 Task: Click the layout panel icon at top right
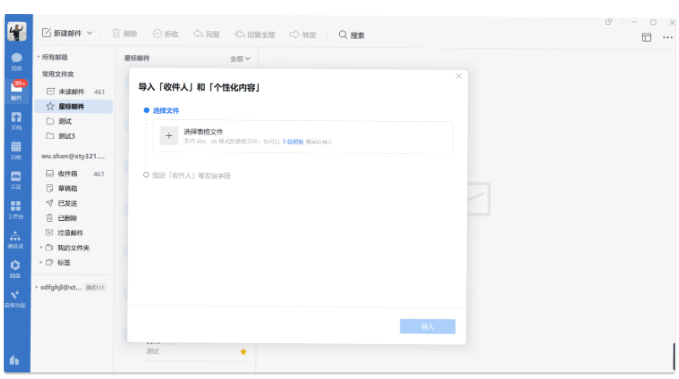(x=646, y=38)
